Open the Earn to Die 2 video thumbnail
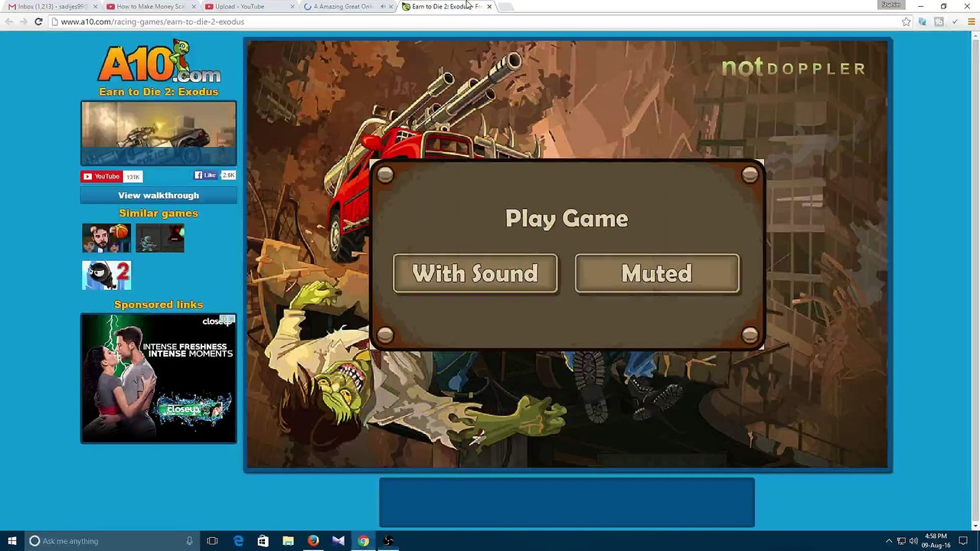This screenshot has width=980, height=551. [158, 133]
